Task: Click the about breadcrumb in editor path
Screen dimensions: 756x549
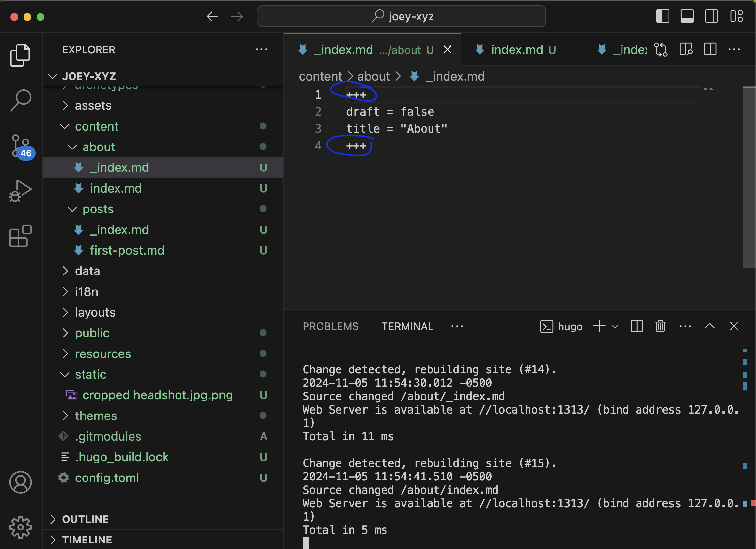Action: (373, 77)
